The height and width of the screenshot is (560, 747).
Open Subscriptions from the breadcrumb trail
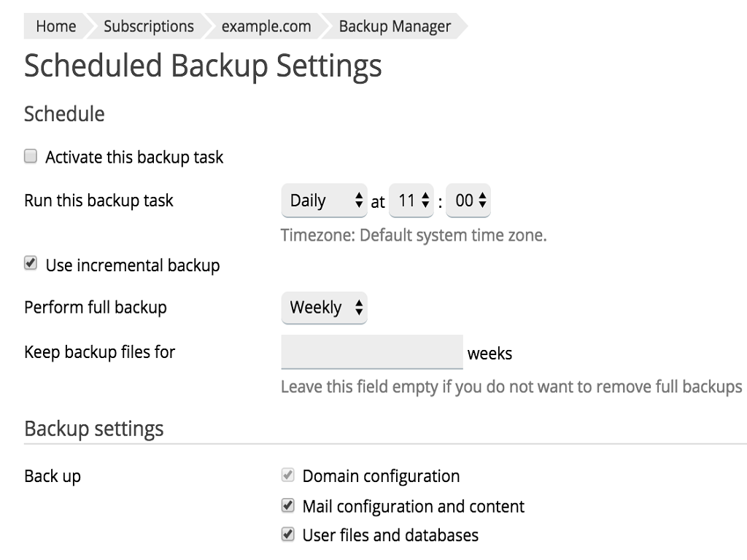[148, 26]
